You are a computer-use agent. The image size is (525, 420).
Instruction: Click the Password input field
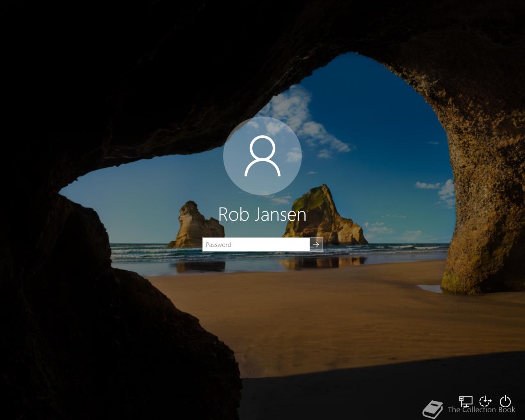tap(256, 244)
